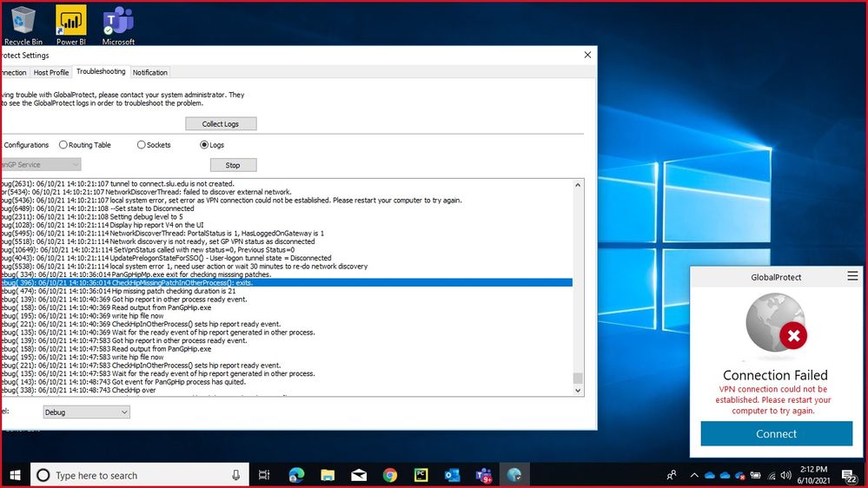Open the GlobalProtect hamburger menu
The height and width of the screenshot is (488, 868).
pos(852,277)
